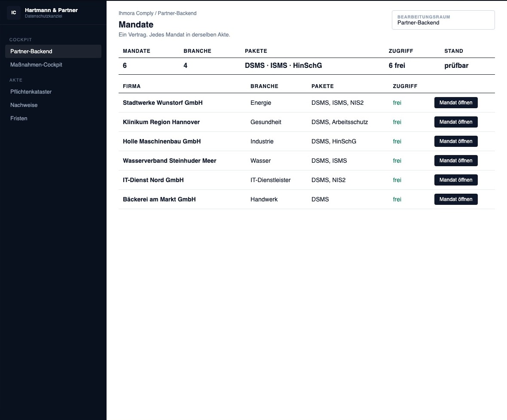Image resolution: width=507 pixels, height=420 pixels.
Task: Open the mandate for Bäckerei am Markt GmbH
Action: tap(455, 199)
